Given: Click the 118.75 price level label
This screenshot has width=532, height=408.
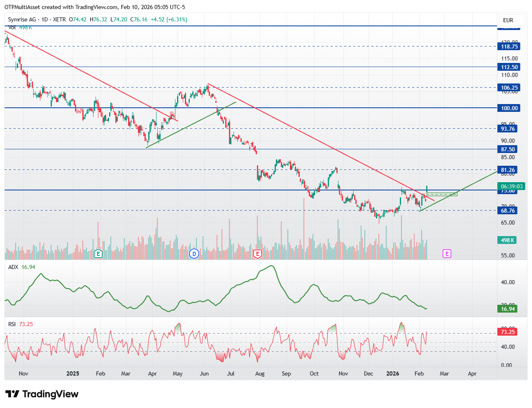Looking at the screenshot, I should click(509, 46).
